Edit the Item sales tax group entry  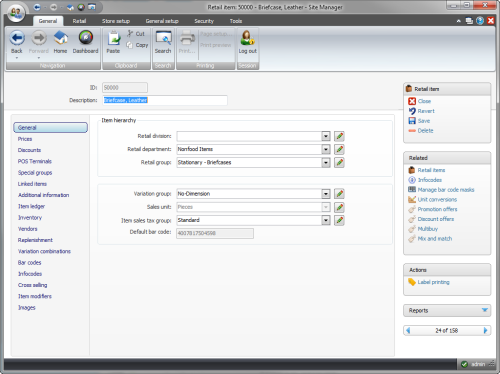click(x=339, y=220)
